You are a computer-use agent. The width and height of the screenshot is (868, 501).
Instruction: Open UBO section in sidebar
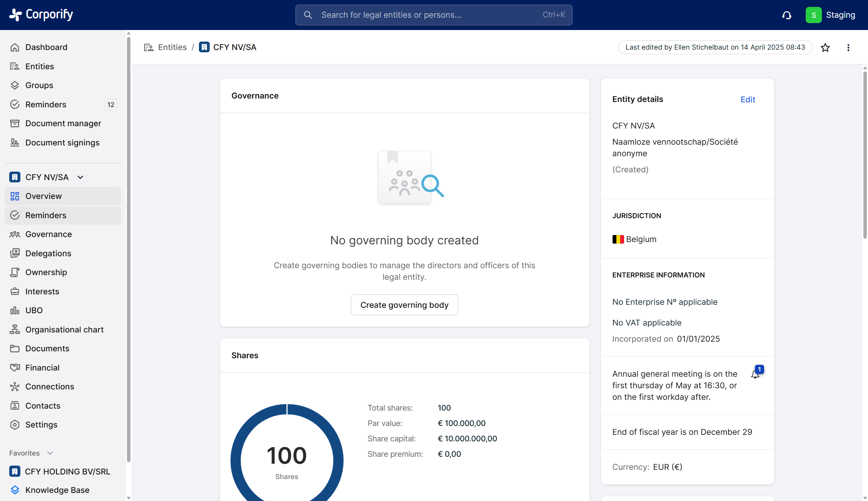tap(34, 310)
